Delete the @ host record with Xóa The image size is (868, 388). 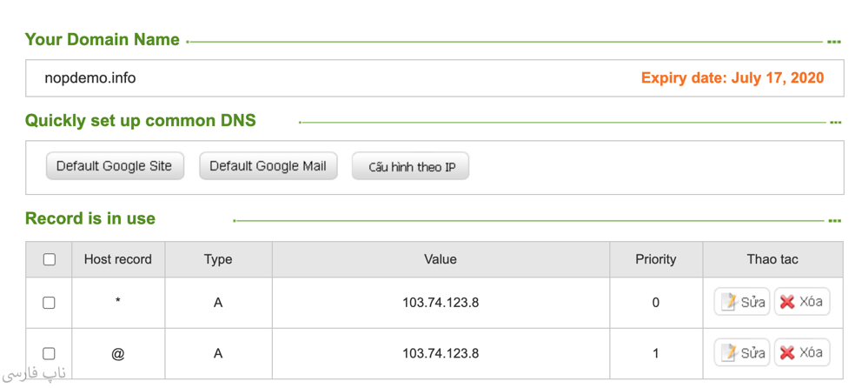coord(801,352)
